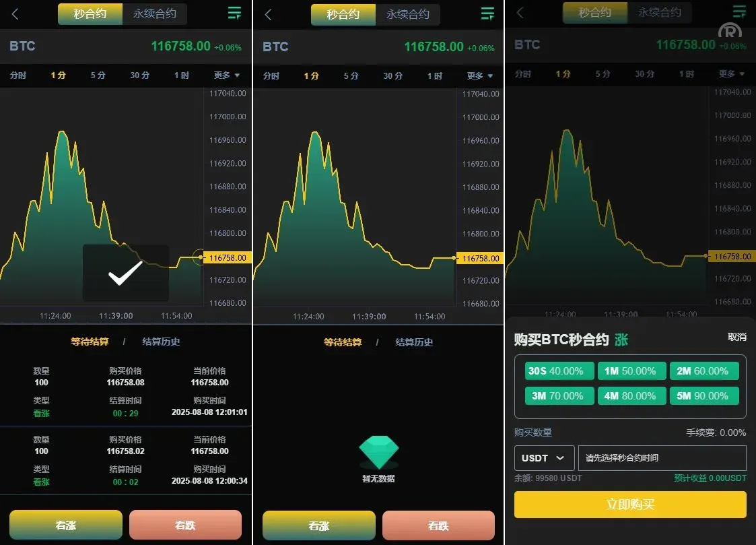Viewport: 756px width, 545px height.
Task: Click the green menu icon on middle panel
Action: (487, 13)
